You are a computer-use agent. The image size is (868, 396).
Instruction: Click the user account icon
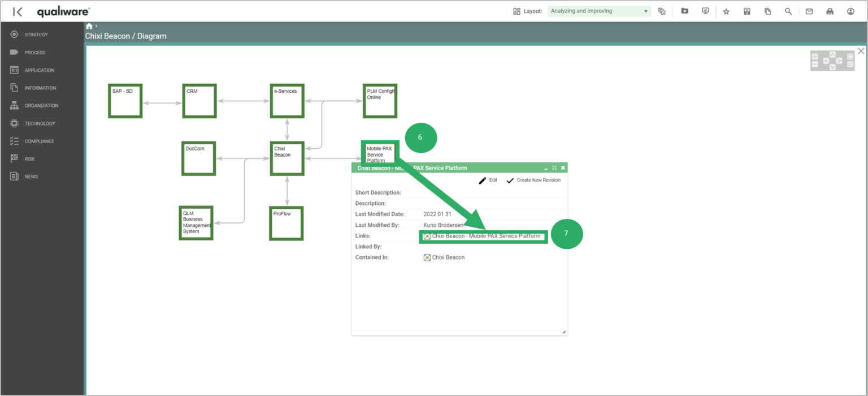pyautogui.click(x=849, y=11)
